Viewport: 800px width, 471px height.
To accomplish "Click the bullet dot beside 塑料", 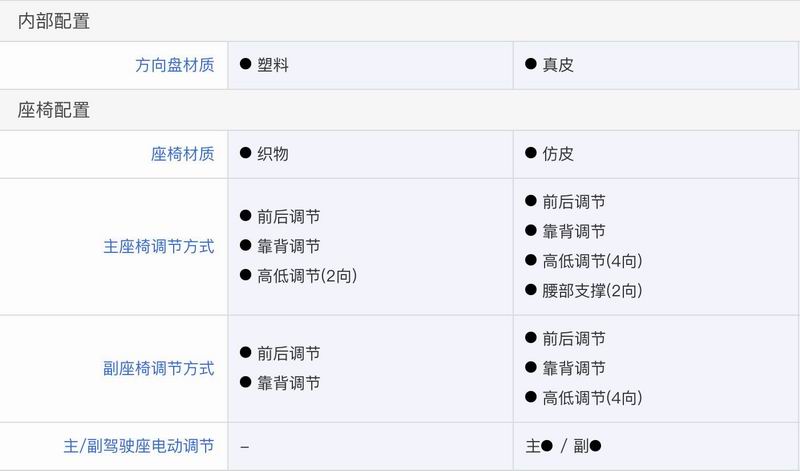I will point(245,64).
